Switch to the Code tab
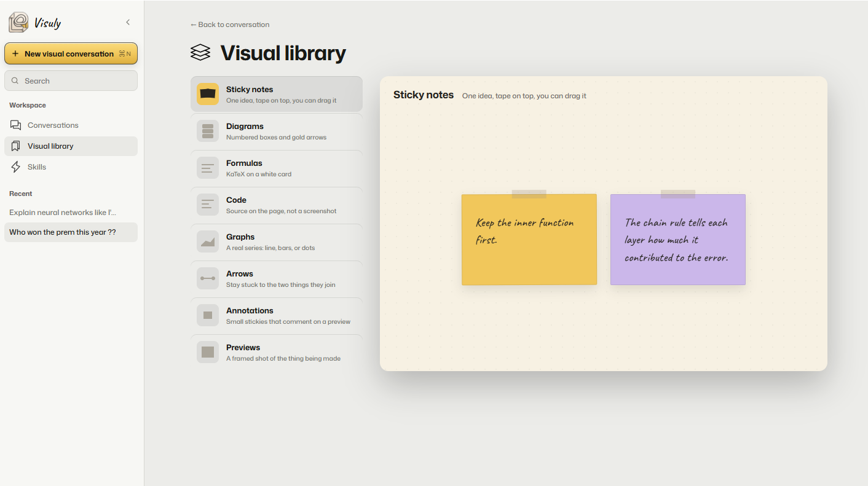 coord(277,205)
